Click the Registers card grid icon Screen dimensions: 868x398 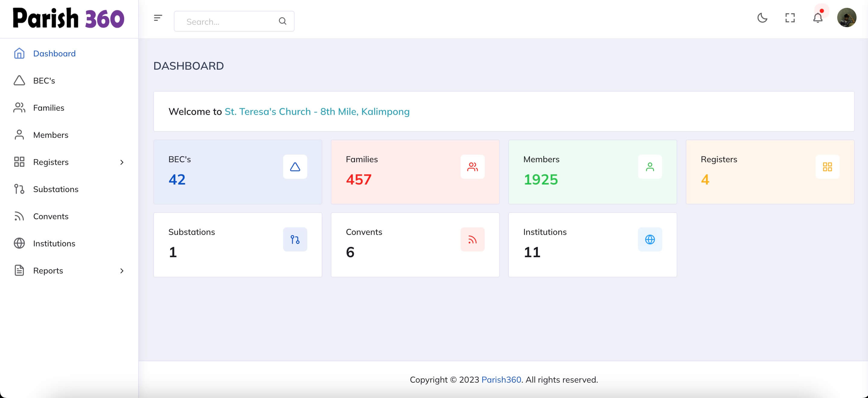(x=827, y=167)
